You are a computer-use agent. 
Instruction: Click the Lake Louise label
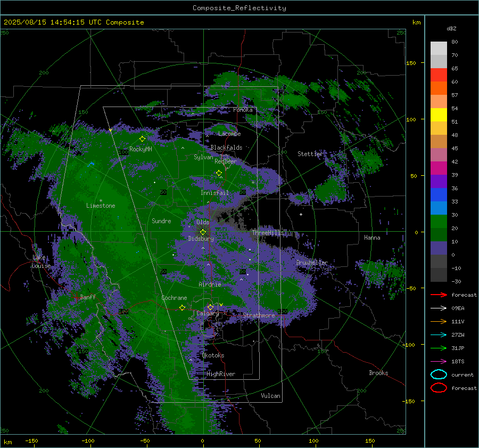click(42, 262)
